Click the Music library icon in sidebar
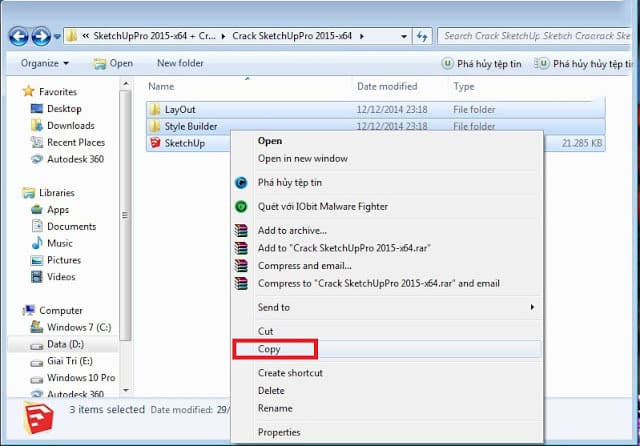The width and height of the screenshot is (640, 446). tap(37, 243)
